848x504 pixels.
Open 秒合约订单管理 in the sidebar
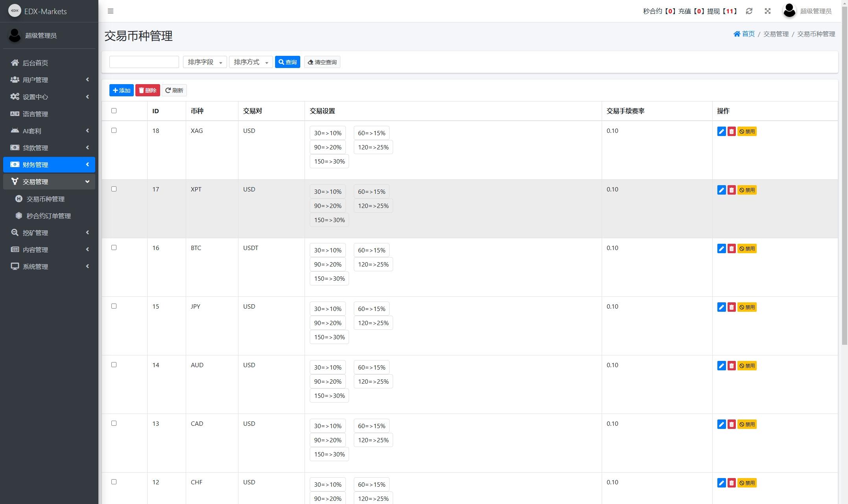48,216
